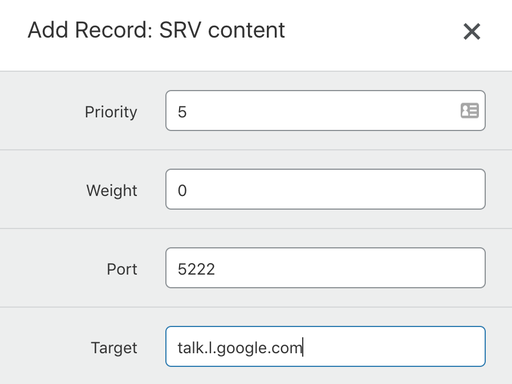Place cursor on the value 0 in Weight

[182, 191]
